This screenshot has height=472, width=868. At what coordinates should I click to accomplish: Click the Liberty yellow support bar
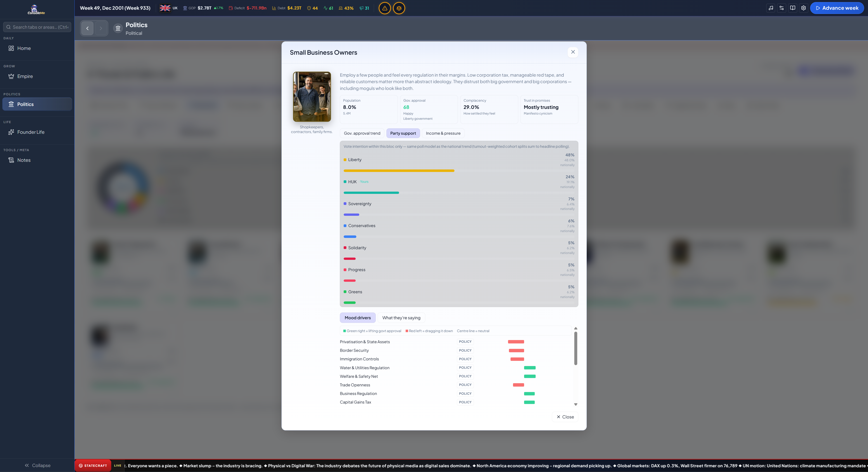tap(399, 171)
